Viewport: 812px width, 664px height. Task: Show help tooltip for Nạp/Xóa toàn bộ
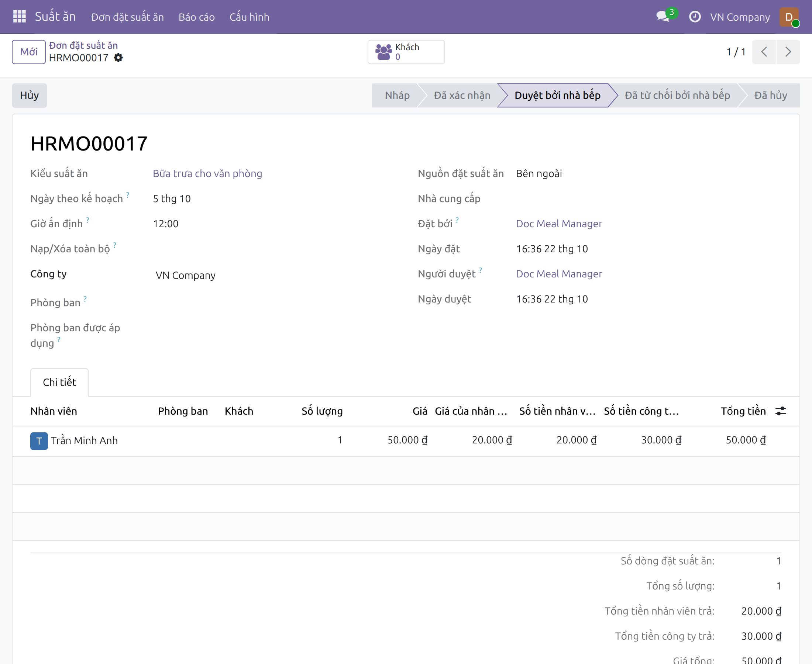[x=115, y=245]
